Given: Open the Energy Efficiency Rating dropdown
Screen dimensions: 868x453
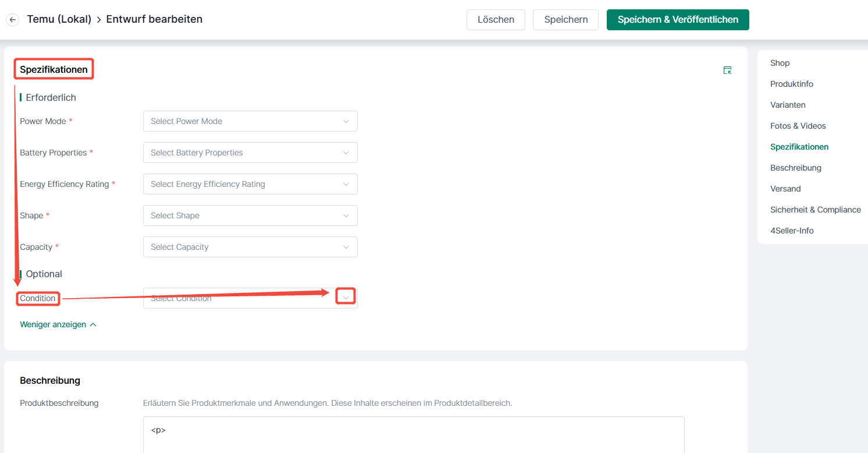Looking at the screenshot, I should click(x=250, y=184).
